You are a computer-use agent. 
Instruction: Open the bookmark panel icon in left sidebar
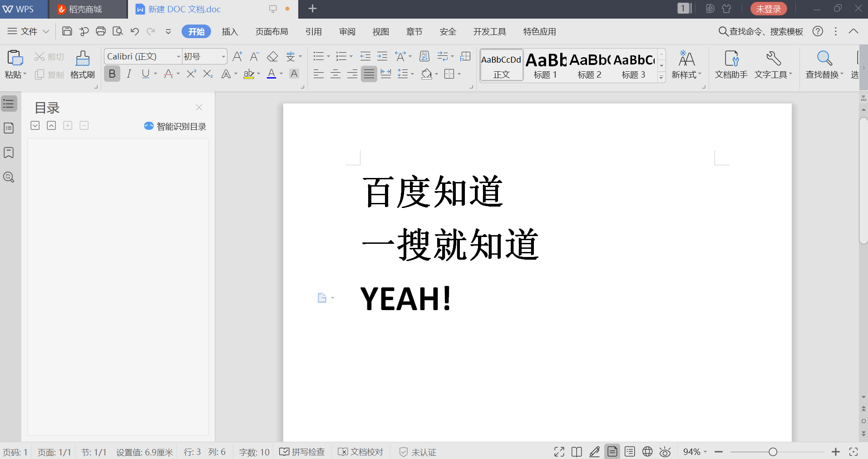(x=9, y=153)
